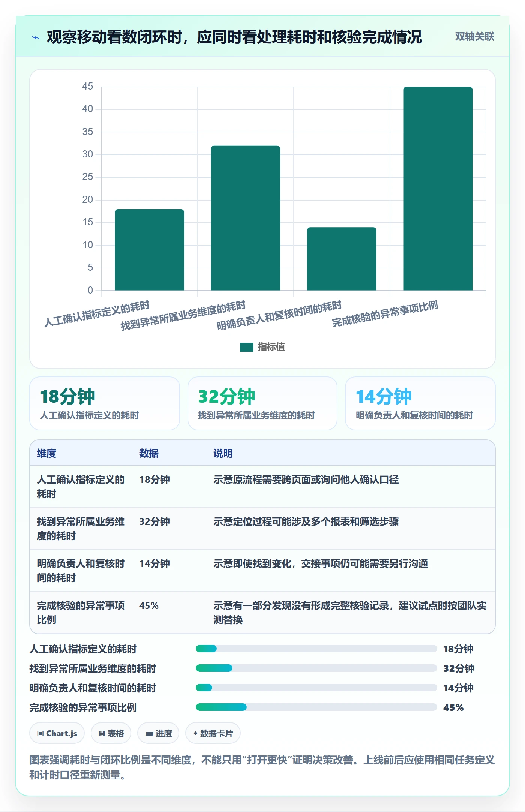Click progress bar for 明确负责人和复核时间的耗时

pyautogui.click(x=316, y=688)
